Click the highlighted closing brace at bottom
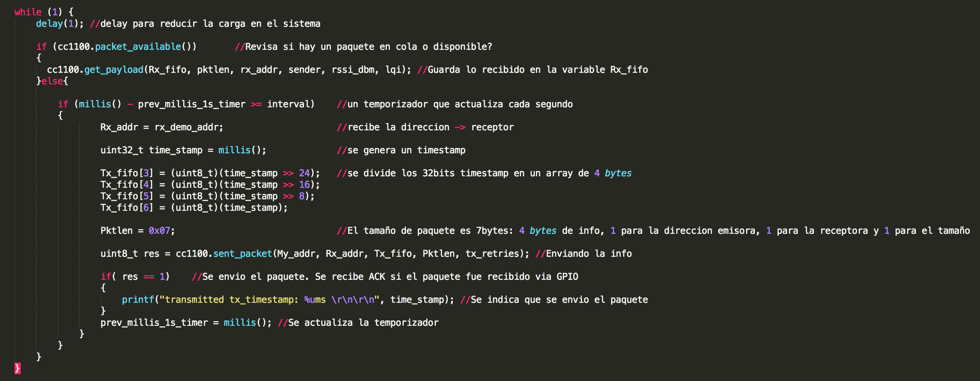980x381 pixels. click(17, 368)
